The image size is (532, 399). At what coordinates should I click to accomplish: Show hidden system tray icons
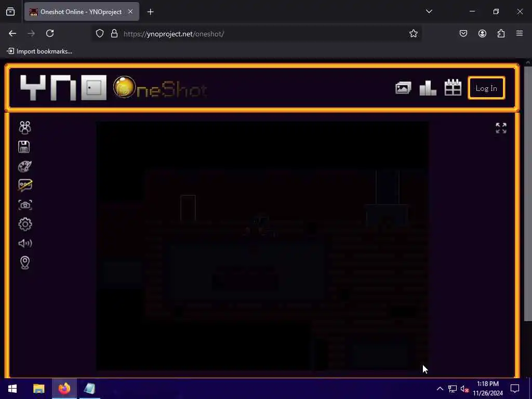[440, 389]
